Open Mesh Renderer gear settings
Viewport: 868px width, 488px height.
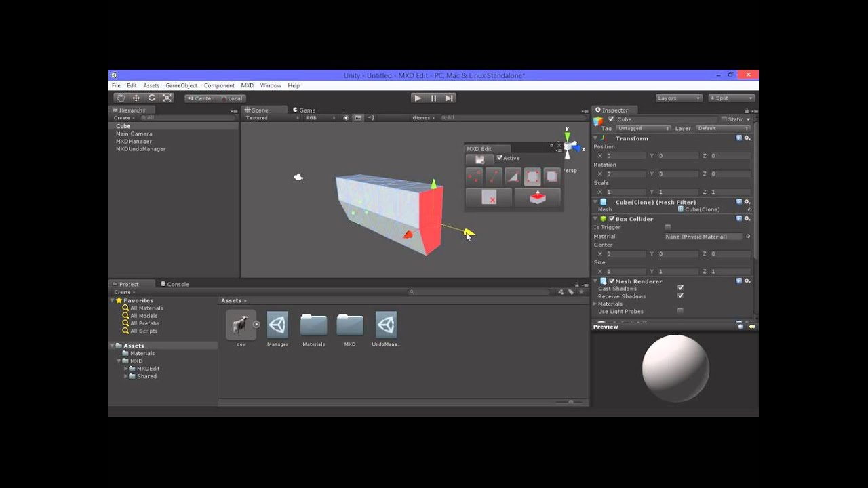(747, 281)
